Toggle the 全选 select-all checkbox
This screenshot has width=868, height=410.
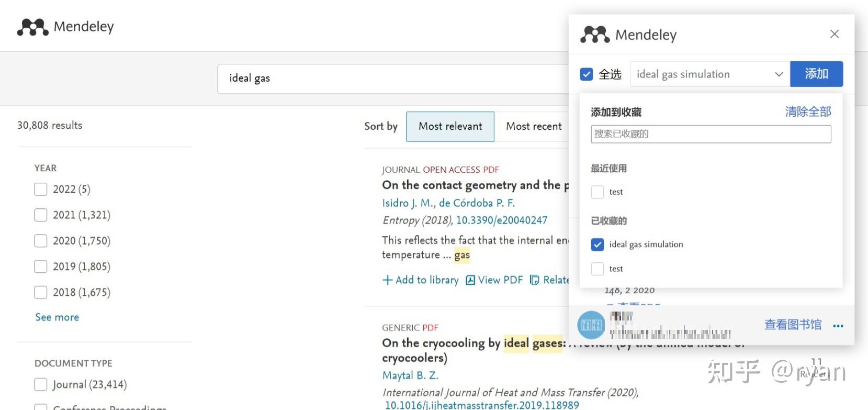pos(586,74)
